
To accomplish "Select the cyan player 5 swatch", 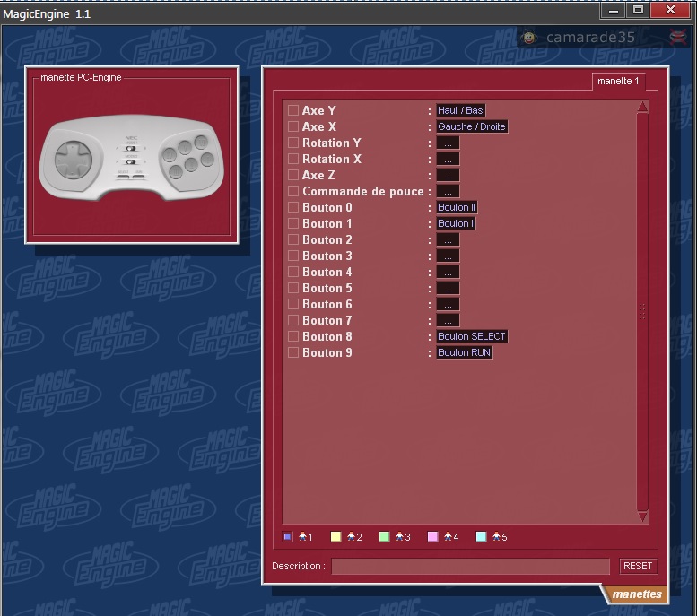I will pos(482,537).
